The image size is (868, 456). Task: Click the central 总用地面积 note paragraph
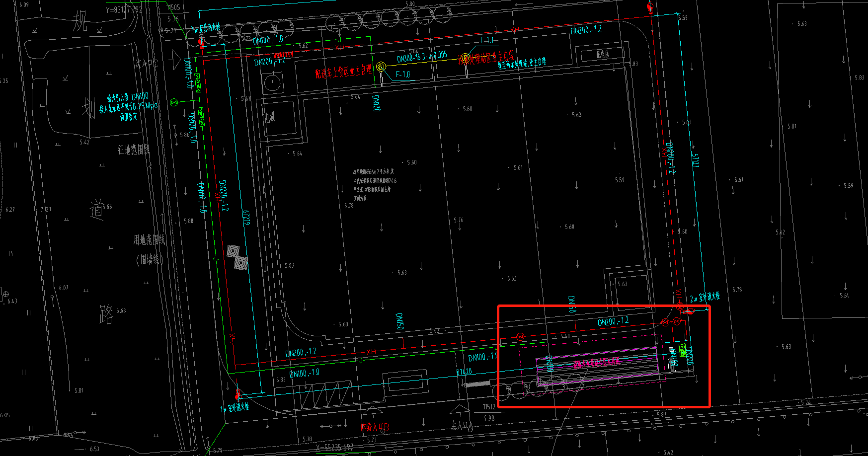point(375,184)
